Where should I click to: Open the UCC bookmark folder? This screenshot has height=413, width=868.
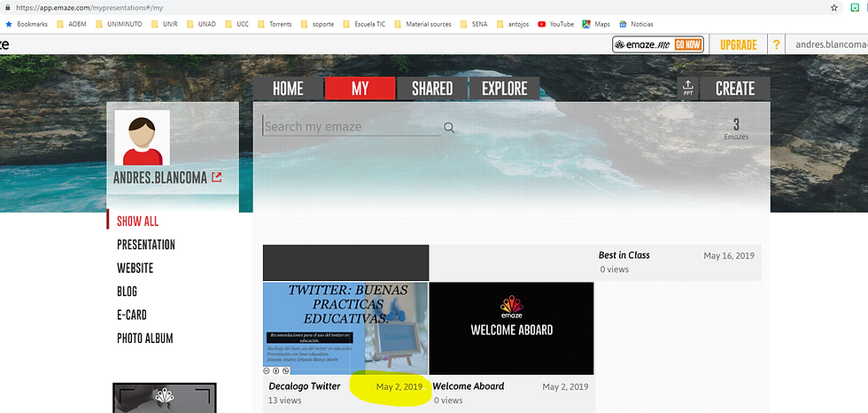[x=237, y=24]
